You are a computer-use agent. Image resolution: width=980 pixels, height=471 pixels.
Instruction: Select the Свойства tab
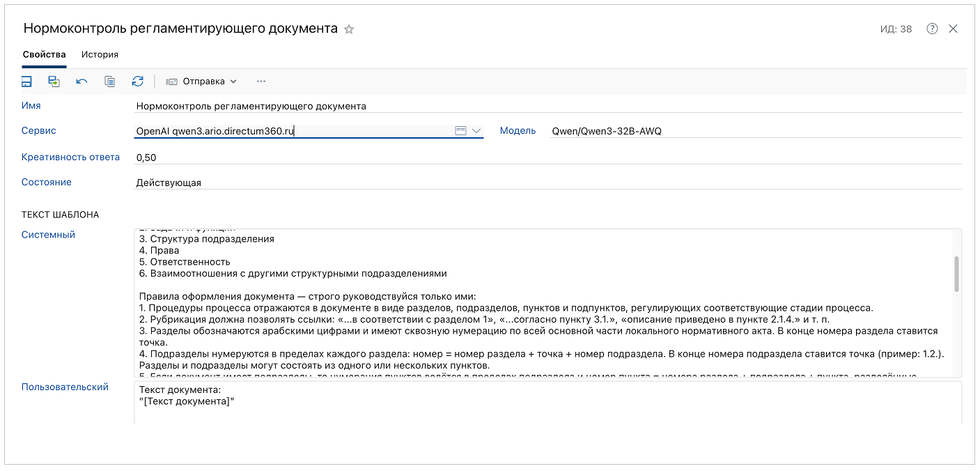point(44,54)
